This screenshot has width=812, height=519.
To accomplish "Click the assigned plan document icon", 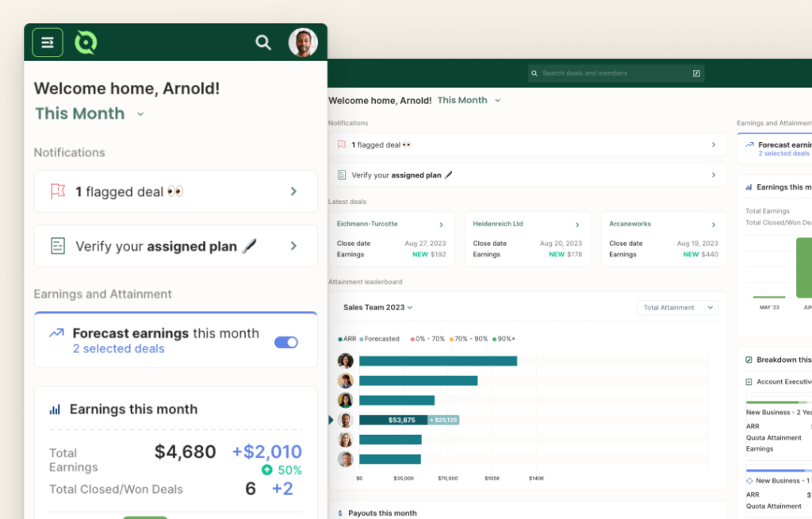I will click(57, 246).
